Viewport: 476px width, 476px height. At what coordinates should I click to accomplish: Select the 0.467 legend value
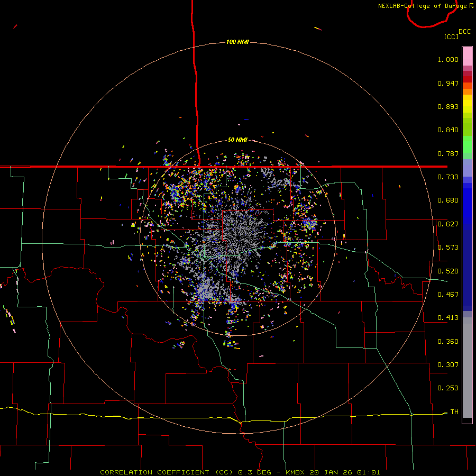click(x=448, y=295)
